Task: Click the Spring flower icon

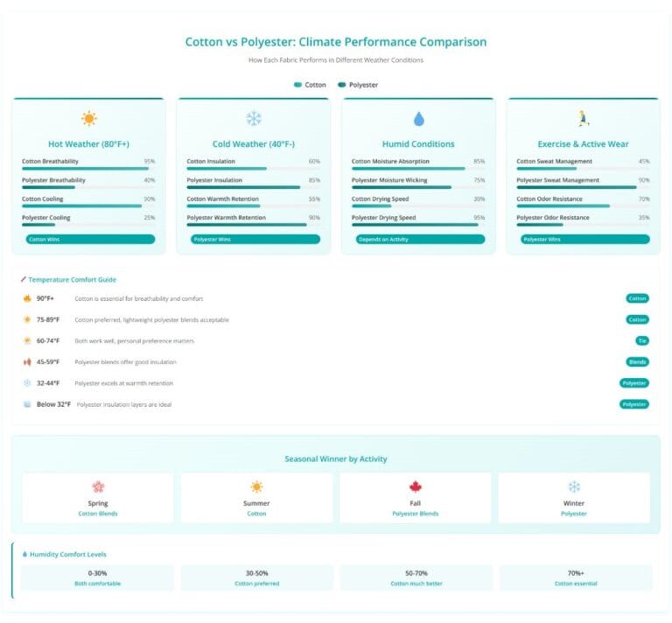Action: coord(98,486)
